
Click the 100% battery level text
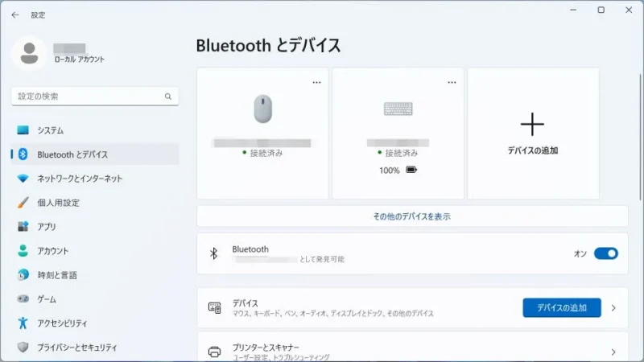coord(390,171)
